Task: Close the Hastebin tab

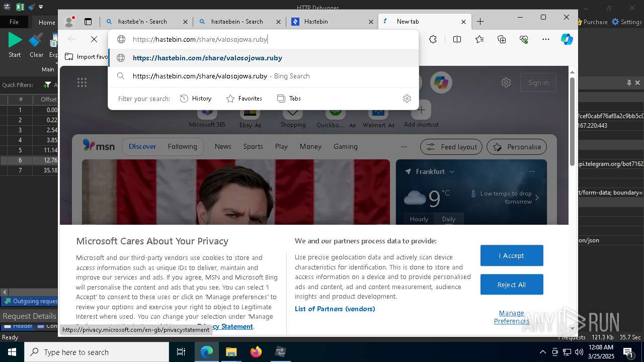Action: tap(371, 22)
